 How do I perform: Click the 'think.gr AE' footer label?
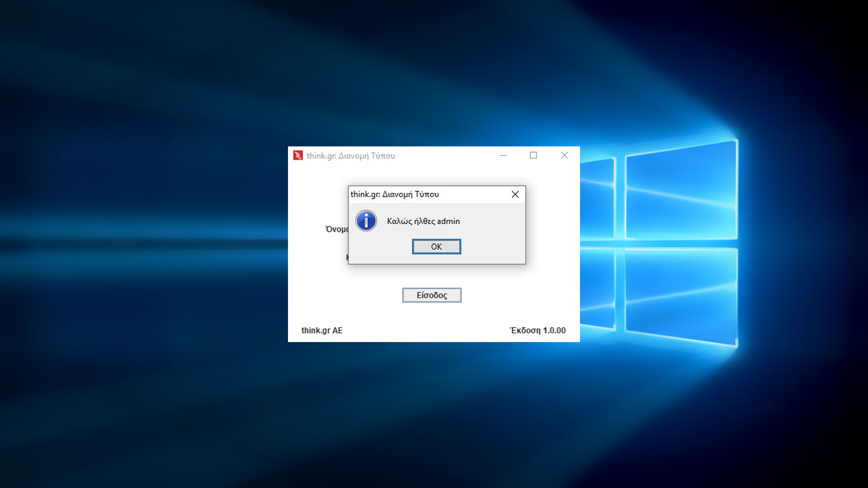tap(322, 330)
